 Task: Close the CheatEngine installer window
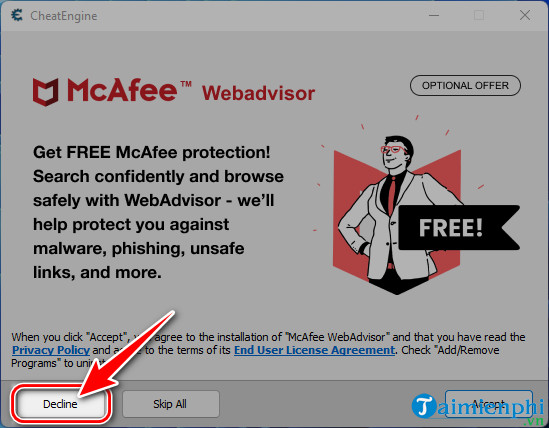(525, 15)
